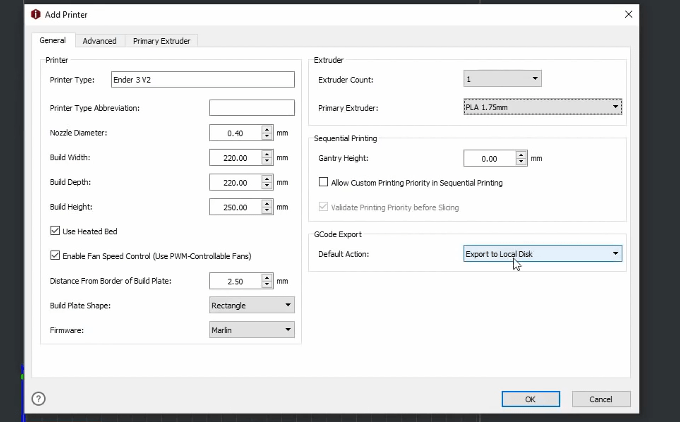The image size is (680, 422).
Task: Increase Build Height with up arrow
Action: click(x=267, y=203)
